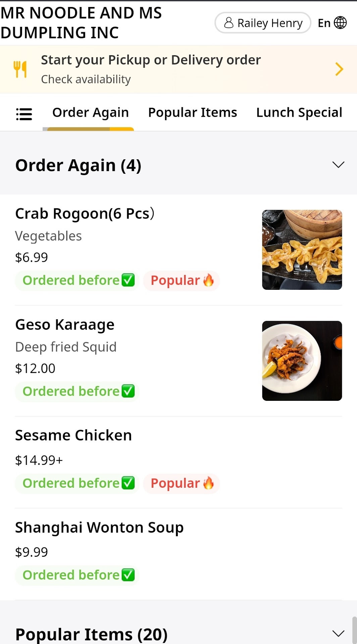Screen dimensions: 357x644
Task: Click the Railey Henry account button
Action: click(263, 23)
